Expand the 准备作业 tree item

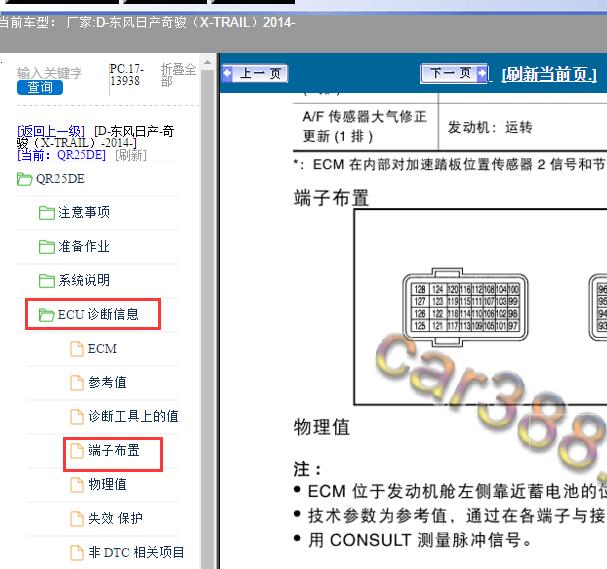coord(84,247)
